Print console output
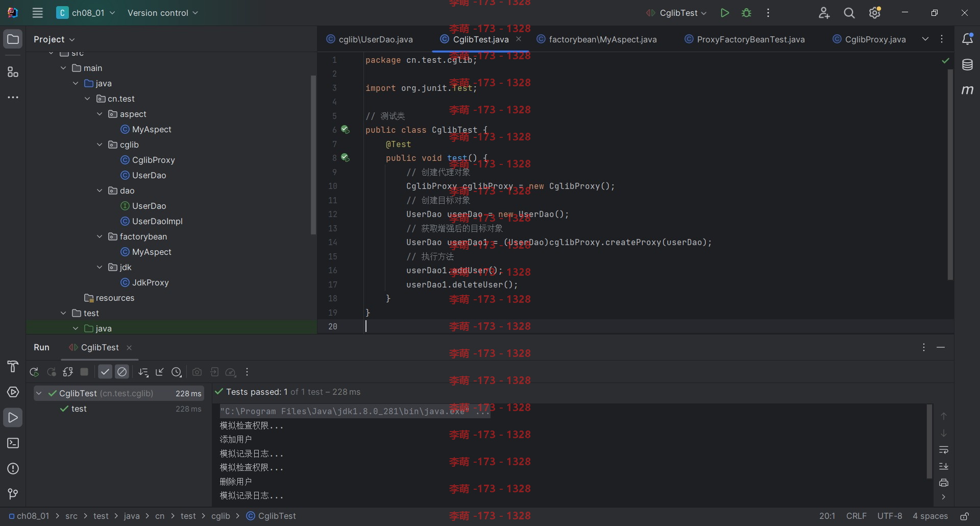Viewport: 980px width, 526px height. tap(944, 483)
